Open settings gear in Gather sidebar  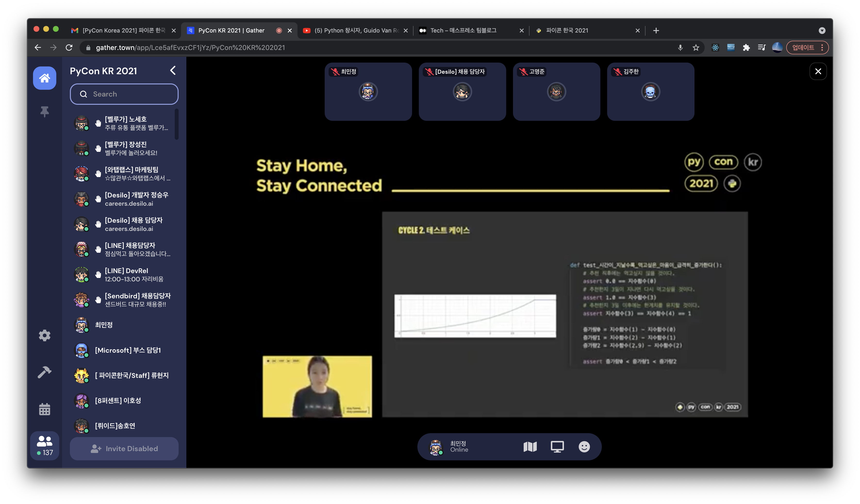[x=44, y=335]
